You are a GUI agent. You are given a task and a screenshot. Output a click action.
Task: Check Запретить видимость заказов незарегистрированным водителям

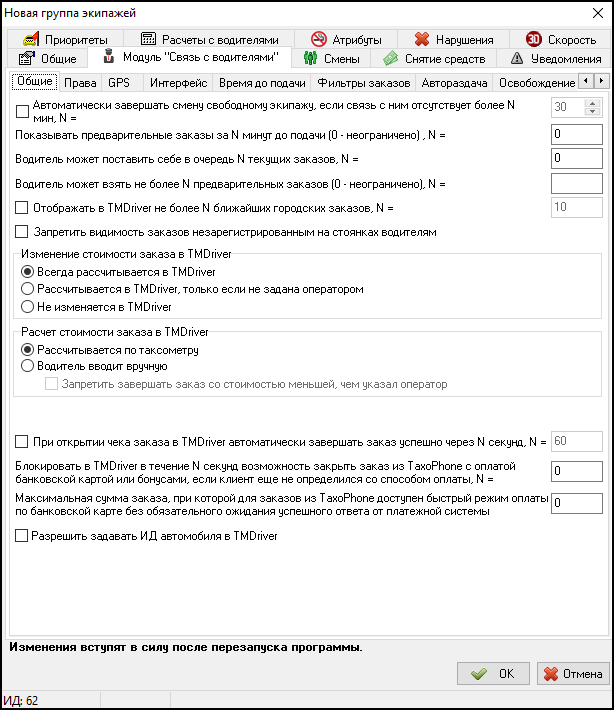[x=23, y=232]
